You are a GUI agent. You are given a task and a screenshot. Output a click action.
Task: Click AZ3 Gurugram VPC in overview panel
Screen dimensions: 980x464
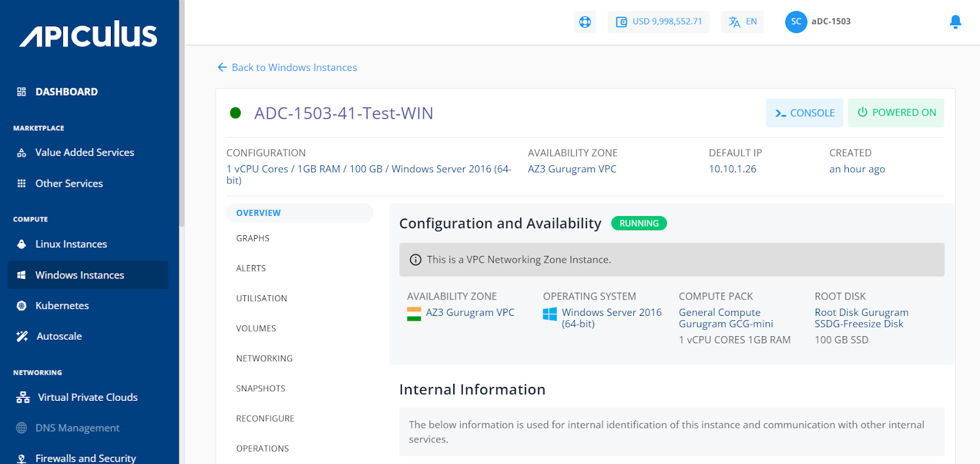pos(470,312)
